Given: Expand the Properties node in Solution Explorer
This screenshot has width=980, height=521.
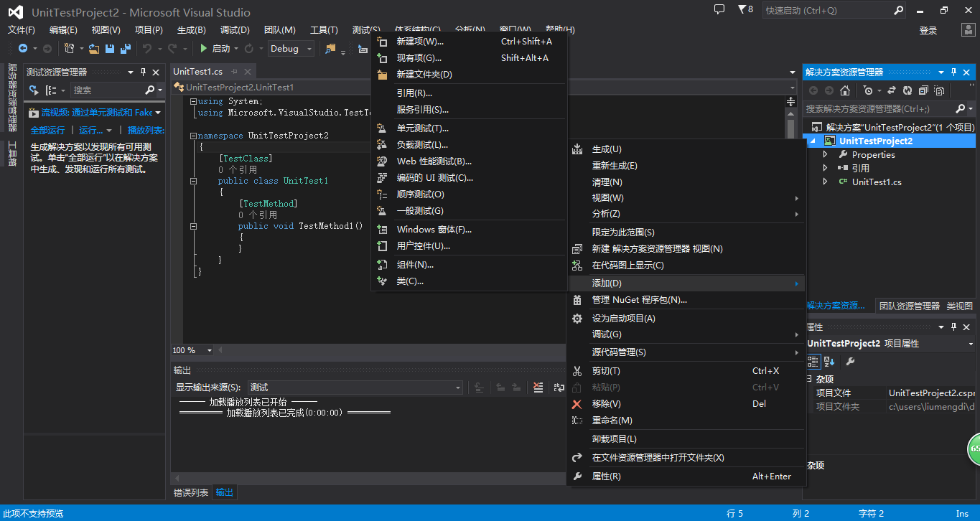Looking at the screenshot, I should point(825,154).
